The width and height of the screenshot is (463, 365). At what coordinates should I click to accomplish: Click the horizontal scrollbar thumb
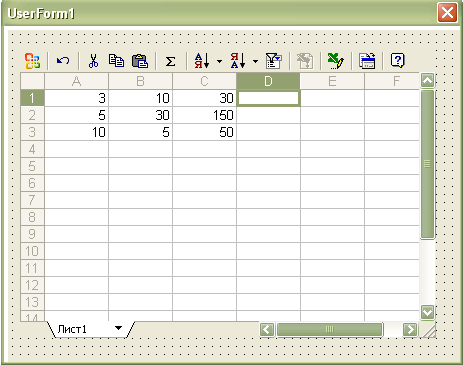pyautogui.click(x=329, y=330)
